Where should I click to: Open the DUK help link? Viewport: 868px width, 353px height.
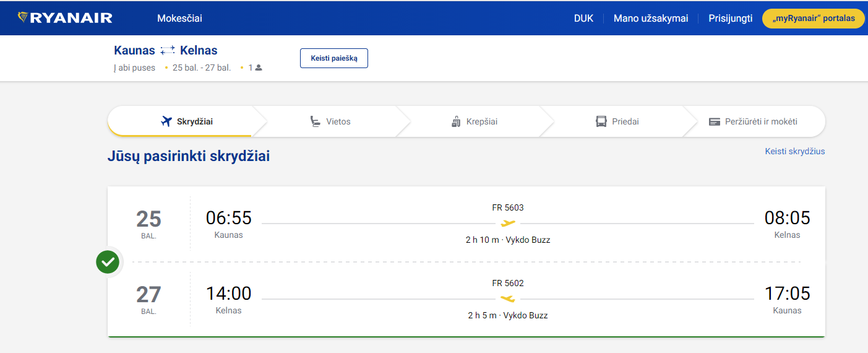pos(583,18)
